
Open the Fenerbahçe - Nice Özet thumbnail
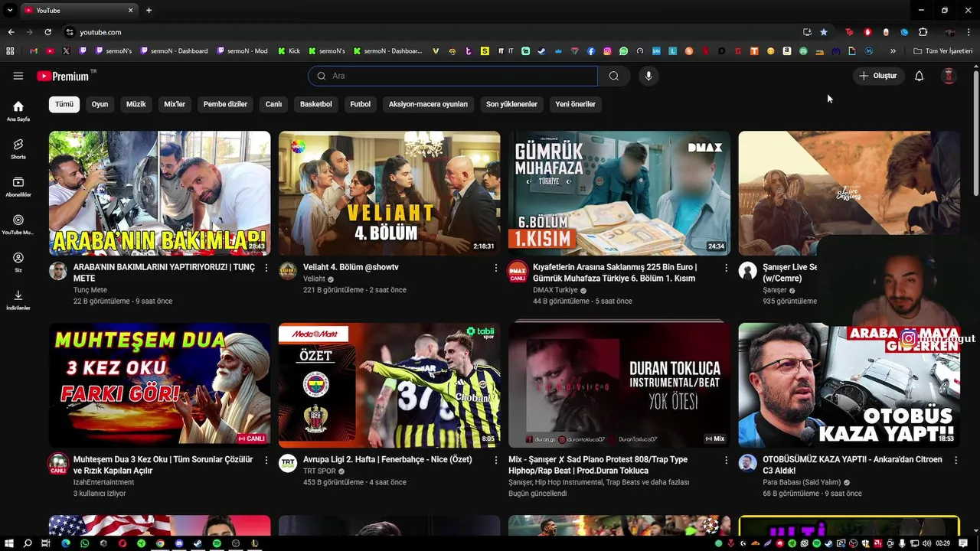[x=389, y=385]
